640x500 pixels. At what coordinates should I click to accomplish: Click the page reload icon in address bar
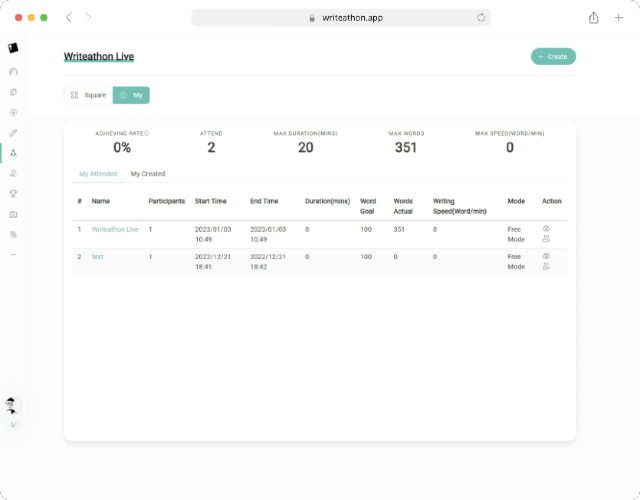[x=481, y=18]
